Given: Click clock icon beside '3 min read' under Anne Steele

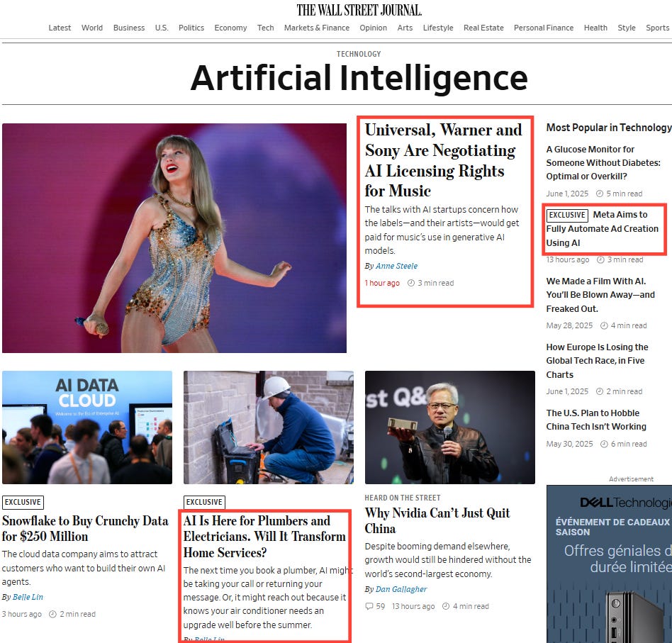Looking at the screenshot, I should coord(411,283).
